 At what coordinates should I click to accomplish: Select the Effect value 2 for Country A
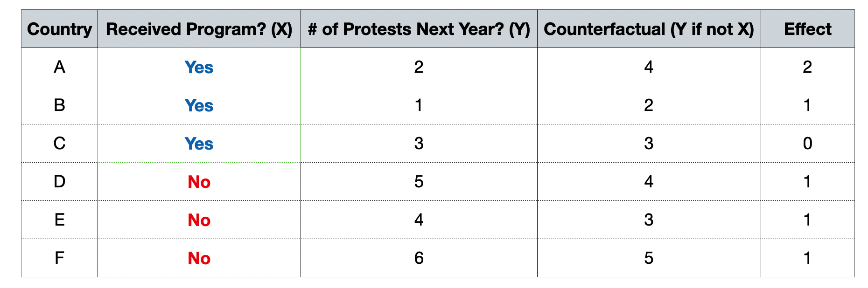(807, 67)
